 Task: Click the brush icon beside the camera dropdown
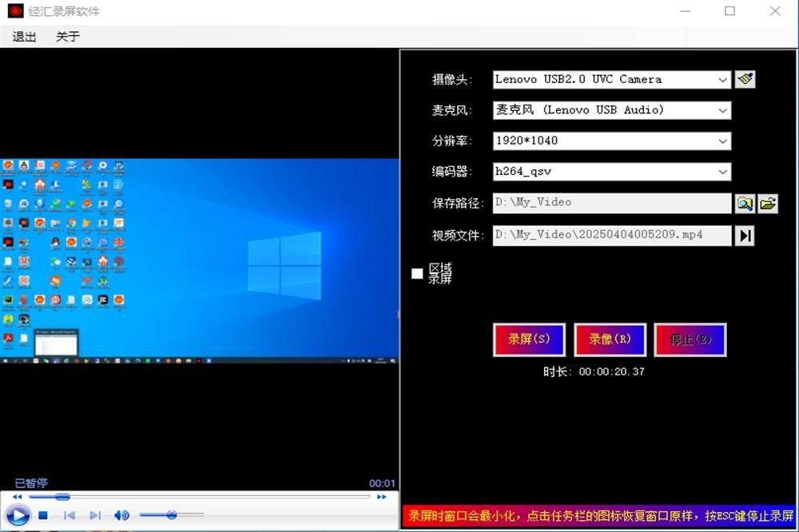(745, 79)
